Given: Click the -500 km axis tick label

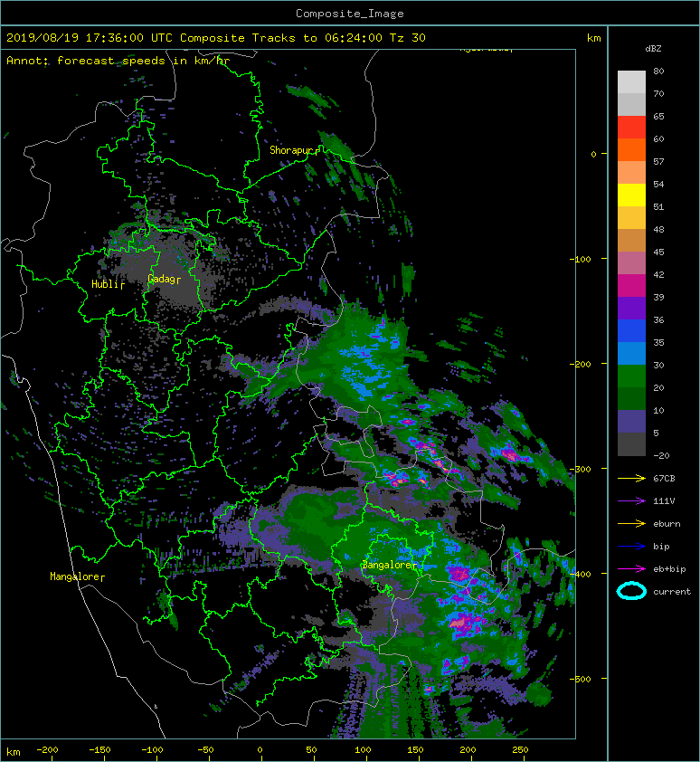Looking at the screenshot, I should click(580, 679).
